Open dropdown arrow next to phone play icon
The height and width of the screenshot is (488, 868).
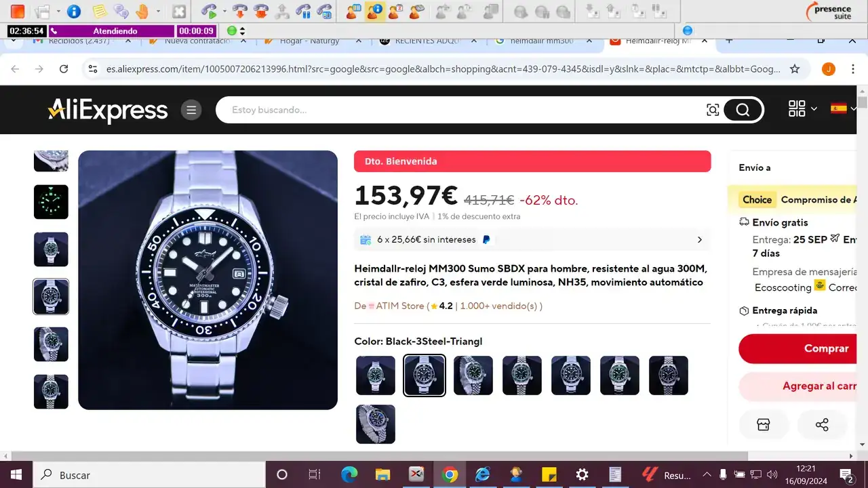[223, 12]
